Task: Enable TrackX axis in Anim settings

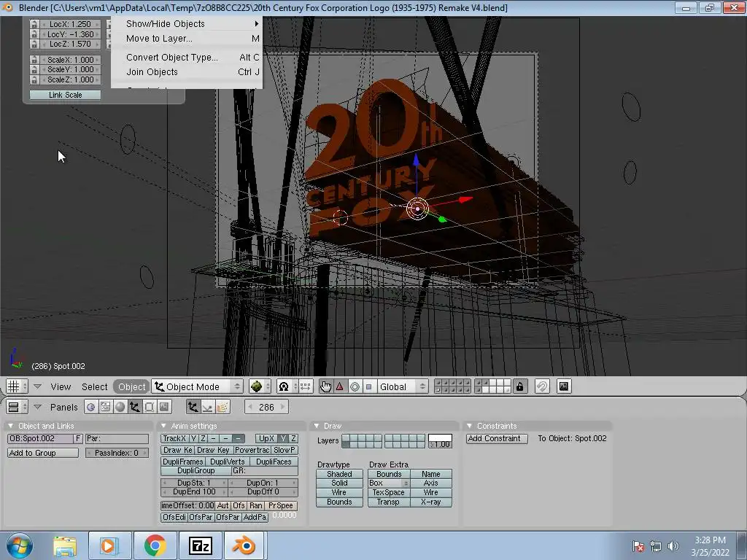Action: click(174, 438)
